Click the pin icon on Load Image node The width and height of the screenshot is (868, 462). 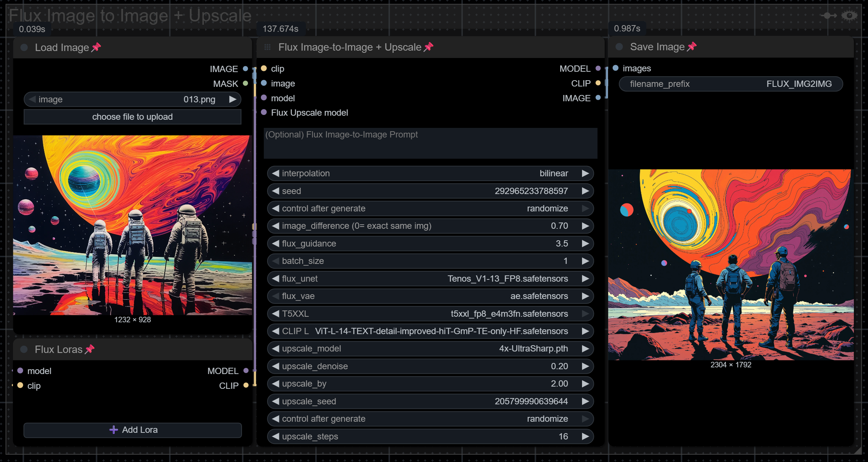pos(96,47)
